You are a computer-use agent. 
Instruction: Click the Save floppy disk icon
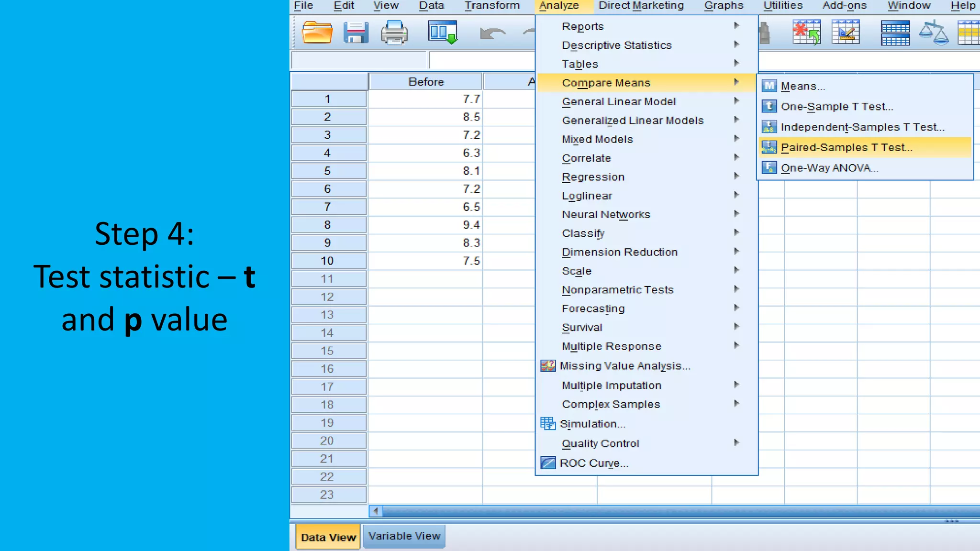356,33
